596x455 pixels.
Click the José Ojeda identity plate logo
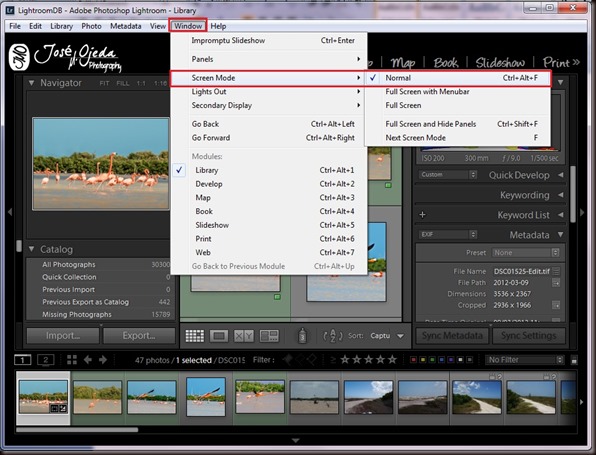click(x=65, y=58)
